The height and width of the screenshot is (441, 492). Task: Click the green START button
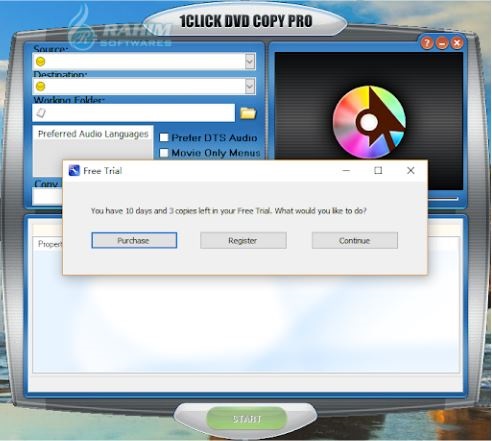pos(247,418)
